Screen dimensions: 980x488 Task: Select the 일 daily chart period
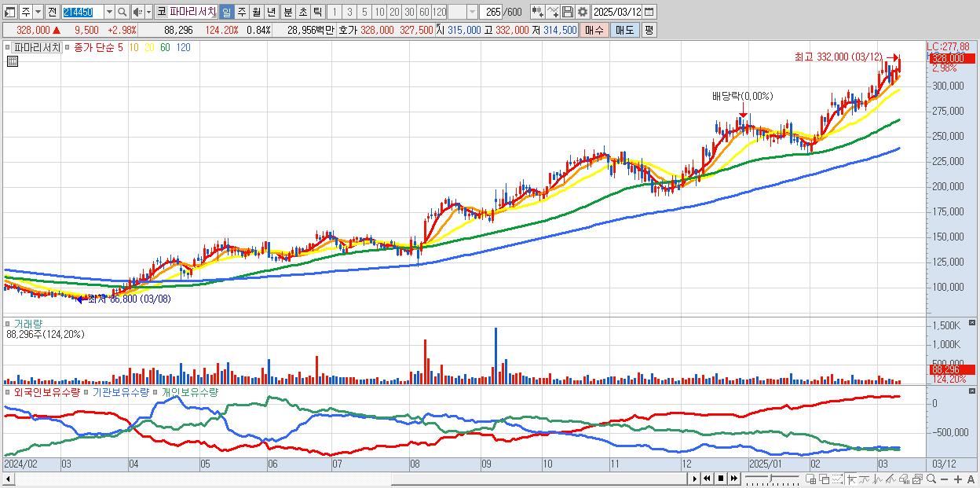[226, 12]
